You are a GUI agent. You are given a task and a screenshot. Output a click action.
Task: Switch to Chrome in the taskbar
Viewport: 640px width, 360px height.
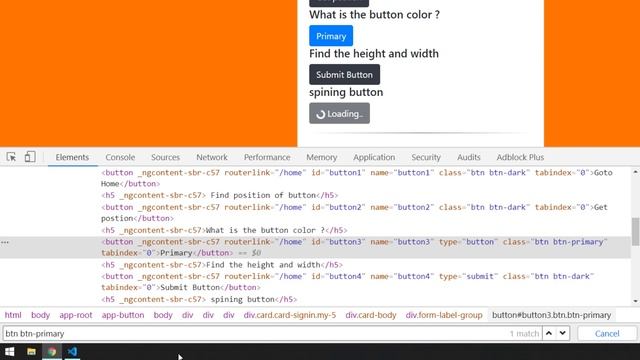(52, 351)
